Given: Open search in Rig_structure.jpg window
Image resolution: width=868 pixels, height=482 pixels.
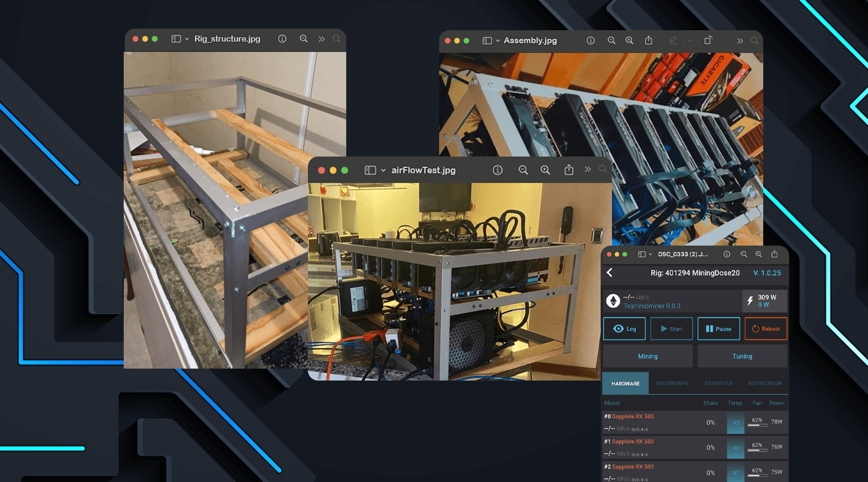Looking at the screenshot, I should pos(337,39).
